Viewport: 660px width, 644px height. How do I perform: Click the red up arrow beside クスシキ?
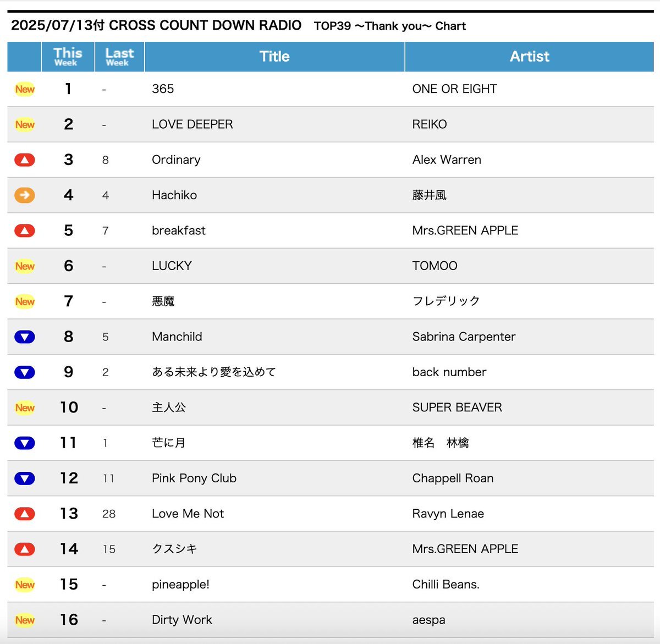point(25,549)
